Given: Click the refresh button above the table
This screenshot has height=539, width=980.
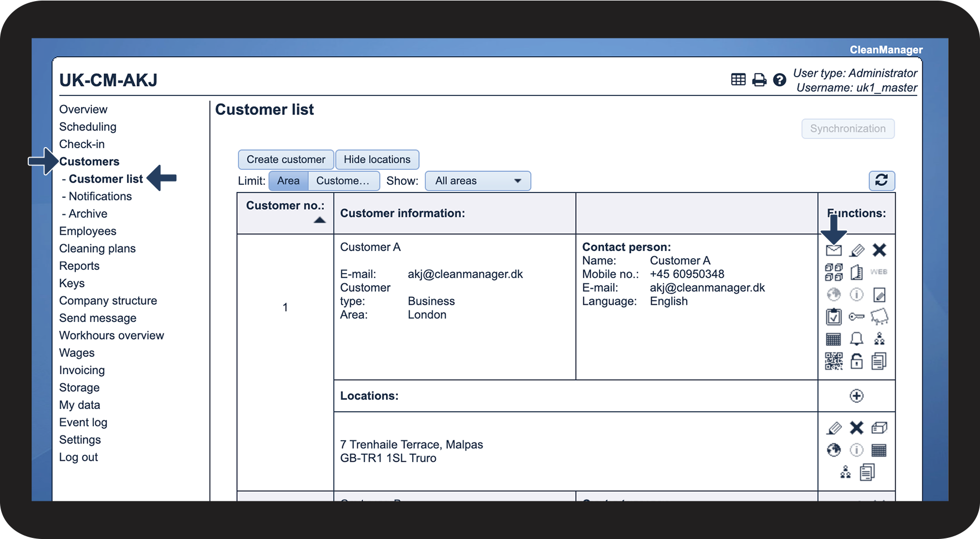Looking at the screenshot, I should pyautogui.click(x=881, y=180).
